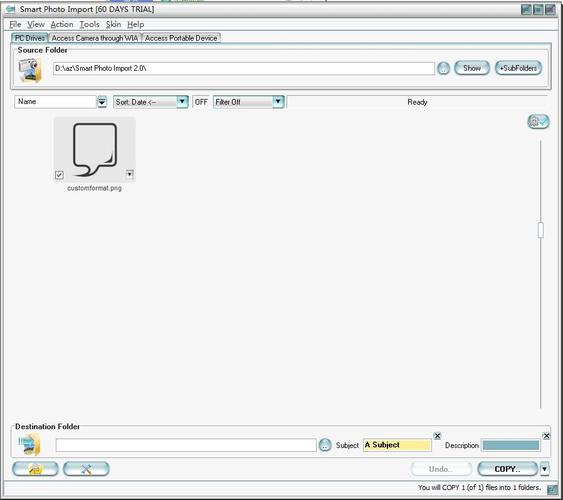Expand the Sort: Date dropdown
563x500 pixels.
click(x=182, y=102)
